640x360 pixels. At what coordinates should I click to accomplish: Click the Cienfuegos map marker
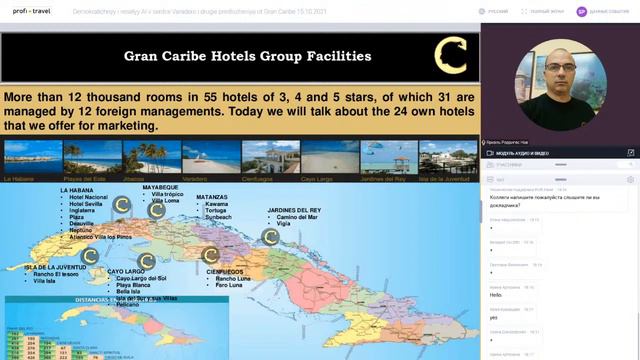[211, 255]
